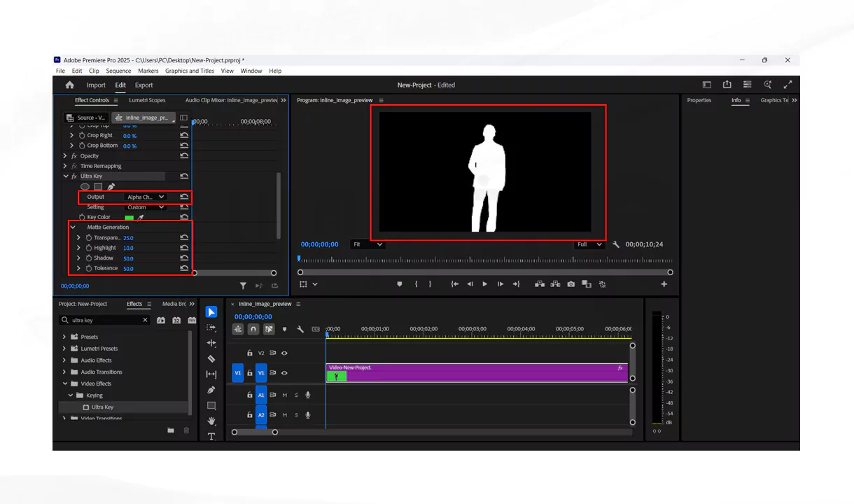Image resolution: width=854 pixels, height=504 pixels.
Task: Switch to the Properties tab
Action: point(699,100)
